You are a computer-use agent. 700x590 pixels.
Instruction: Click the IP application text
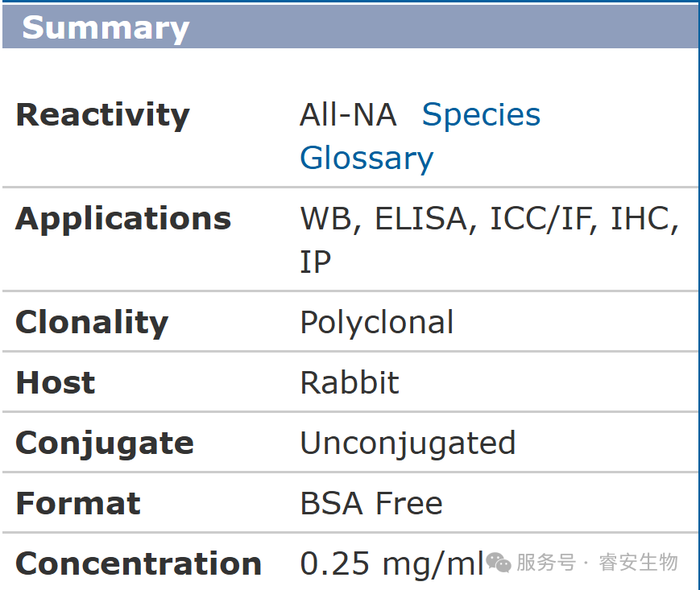pyautogui.click(x=315, y=262)
